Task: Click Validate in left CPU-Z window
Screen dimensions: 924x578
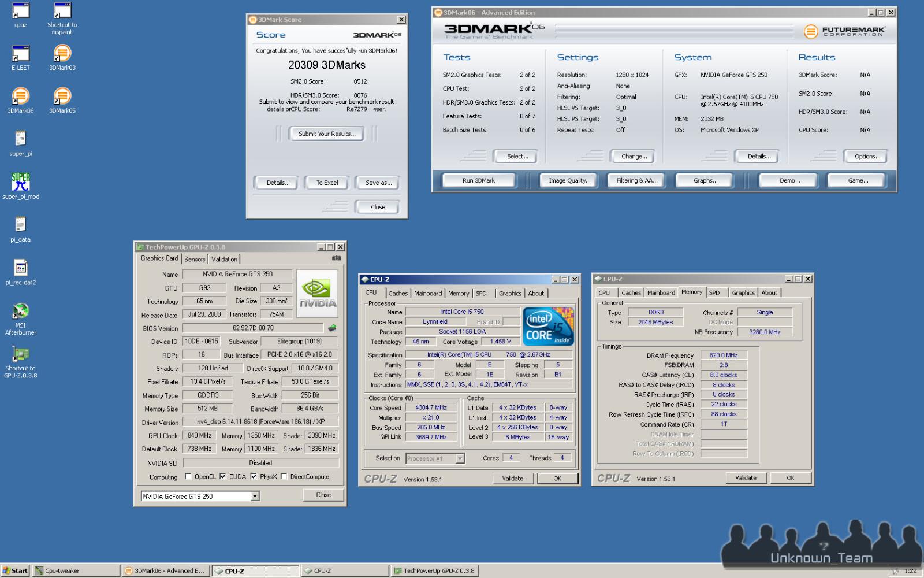Action: point(512,479)
